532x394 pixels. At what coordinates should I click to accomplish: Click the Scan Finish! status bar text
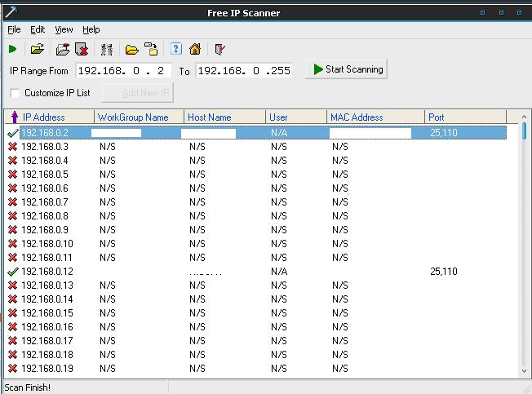tap(28, 387)
